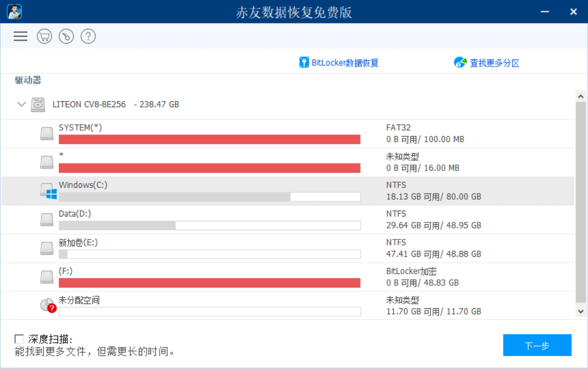This screenshot has width=588, height=369.
Task: Select the 未分配空间 label
Action: point(79,300)
